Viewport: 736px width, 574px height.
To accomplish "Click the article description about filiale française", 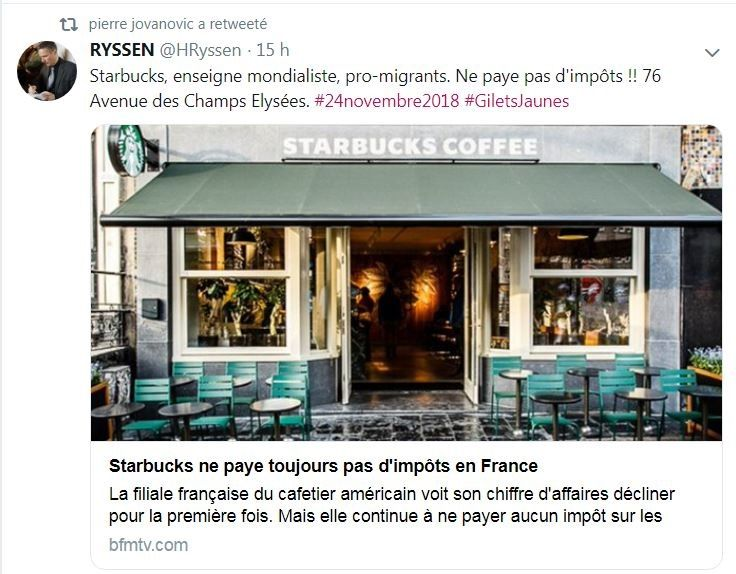I will [x=391, y=505].
